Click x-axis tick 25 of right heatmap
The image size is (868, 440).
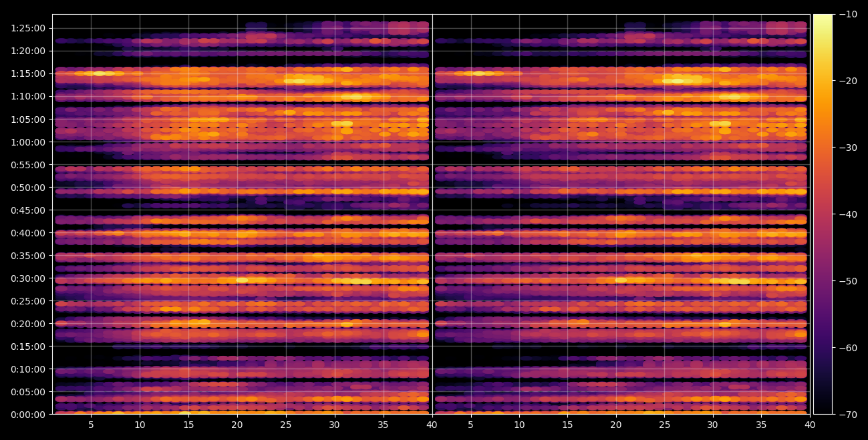pyautogui.click(x=665, y=425)
